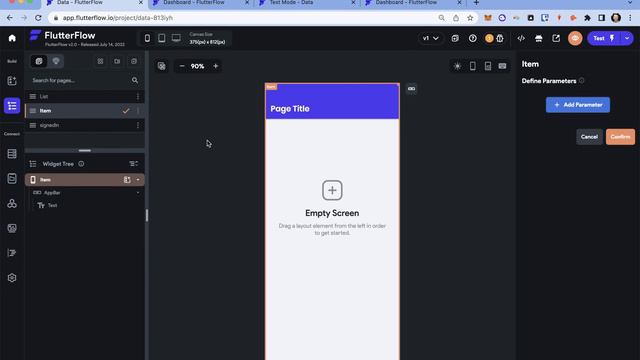View code with the developer icon

coord(521,38)
